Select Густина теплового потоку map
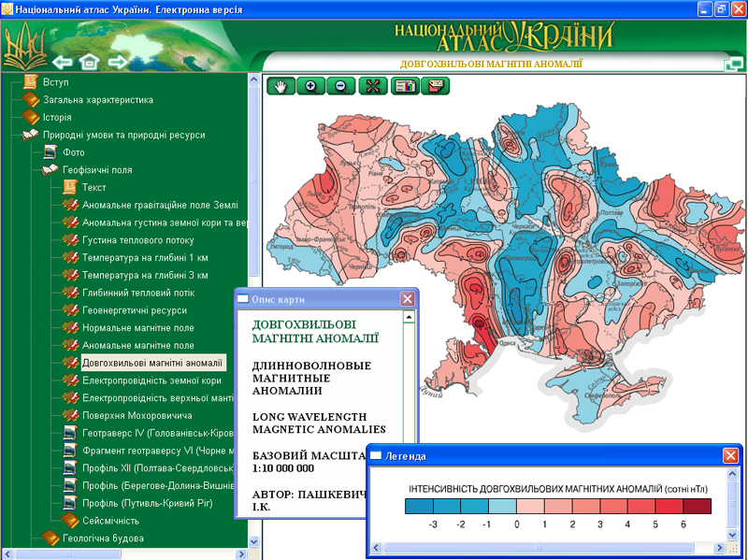The width and height of the screenshot is (748, 560). point(137,240)
